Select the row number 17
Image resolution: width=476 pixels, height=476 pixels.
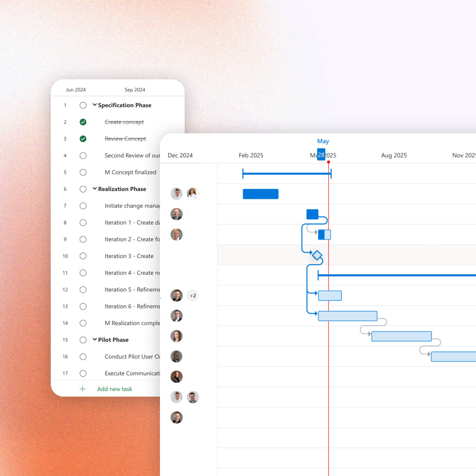point(65,374)
